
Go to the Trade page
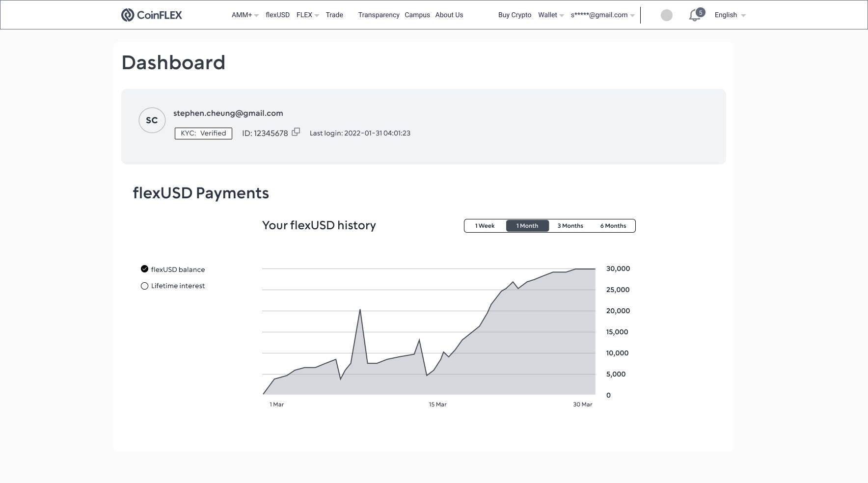(x=334, y=15)
